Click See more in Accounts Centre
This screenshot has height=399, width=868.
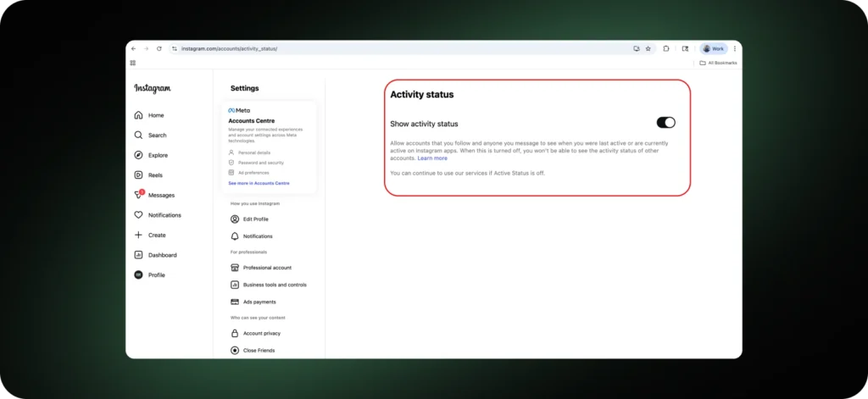[x=259, y=183]
